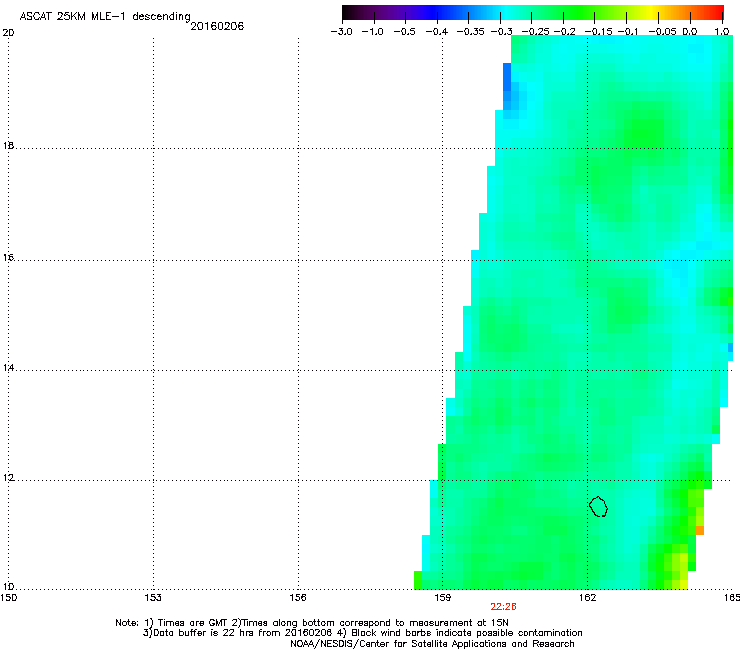740x650 pixels.
Task: Click the color bar label -0.35
Action: (470, 32)
